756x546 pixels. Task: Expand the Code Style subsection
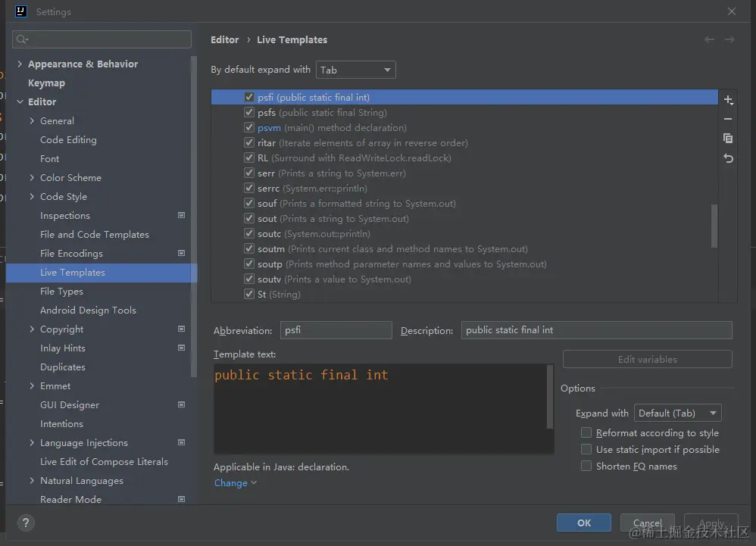point(32,196)
